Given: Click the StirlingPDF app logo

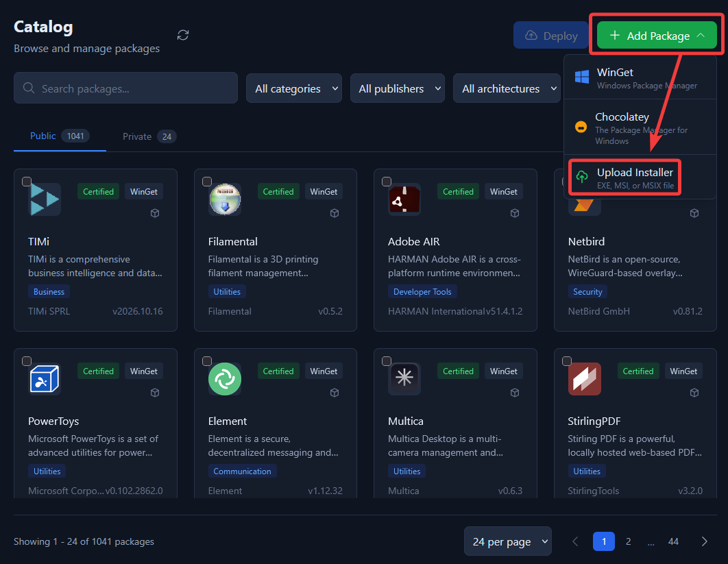Looking at the screenshot, I should click(585, 379).
